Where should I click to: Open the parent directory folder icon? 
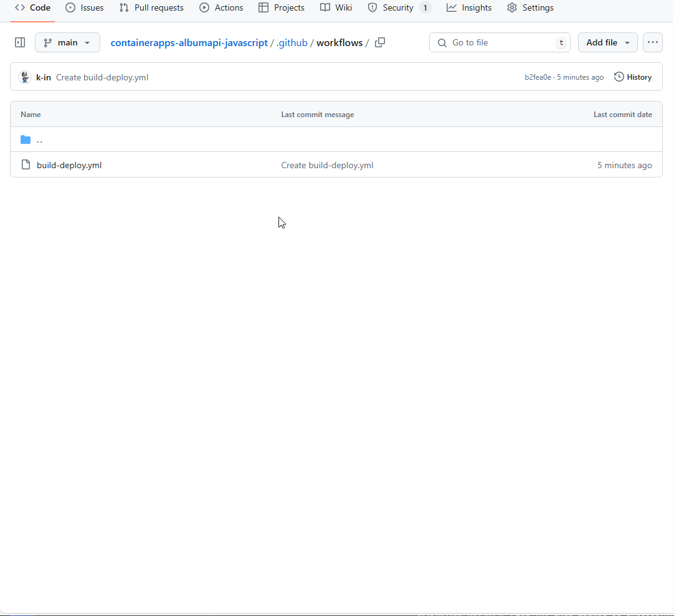coord(26,140)
